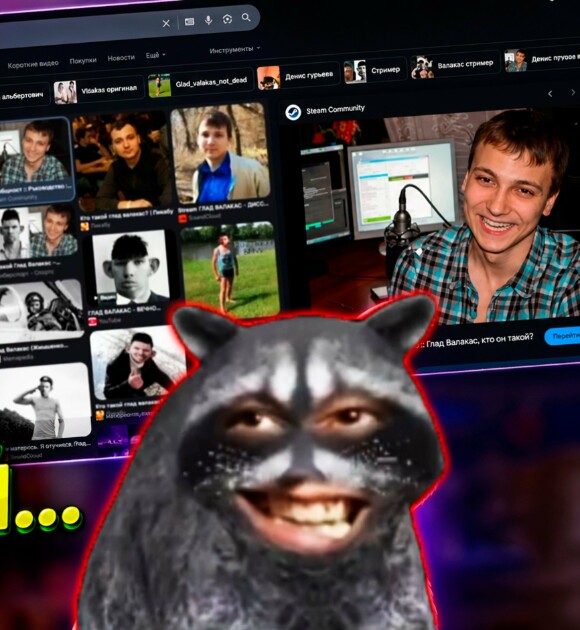Select the альбертович suggestion chip

[23, 95]
